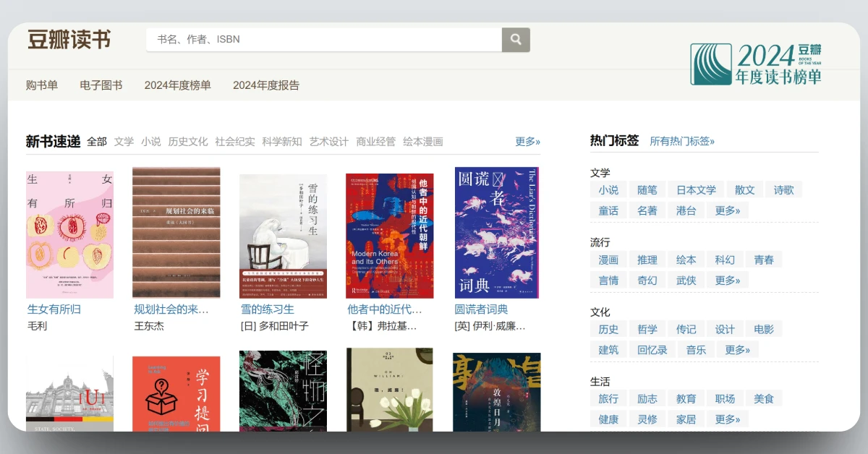Open the 规划社会的来临 book cover

coord(176,233)
